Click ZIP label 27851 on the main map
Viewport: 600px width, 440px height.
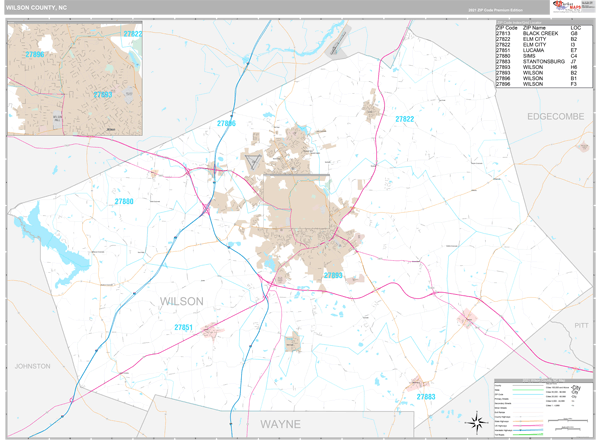point(183,328)
